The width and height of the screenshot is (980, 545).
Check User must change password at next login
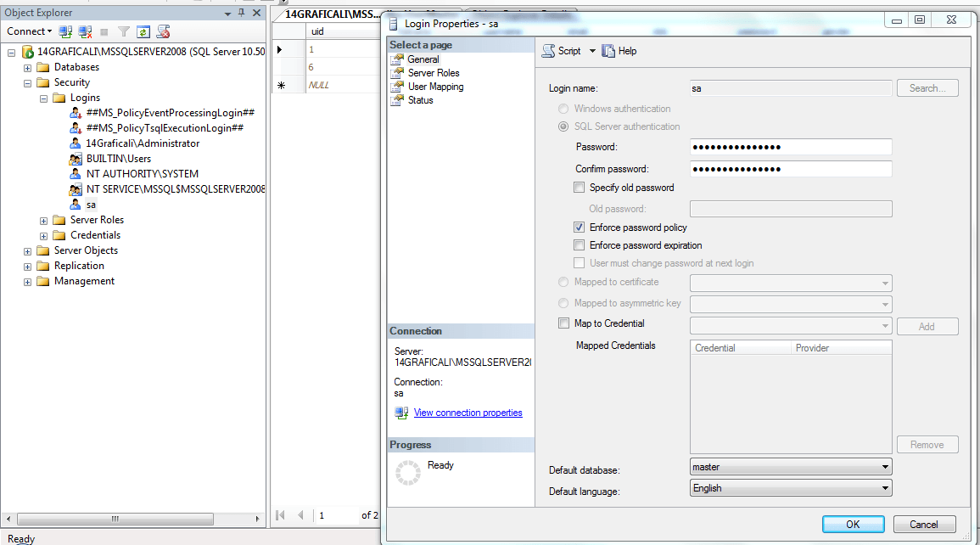(580, 263)
